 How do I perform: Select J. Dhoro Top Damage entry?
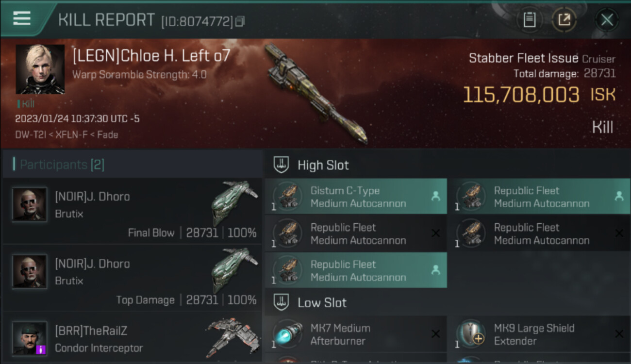132,278
